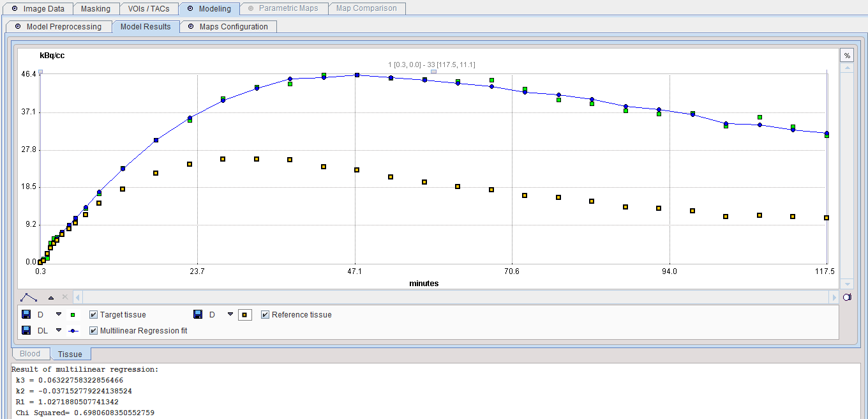Toggle the Target tissue curve checkbox
868x419 pixels.
point(93,315)
